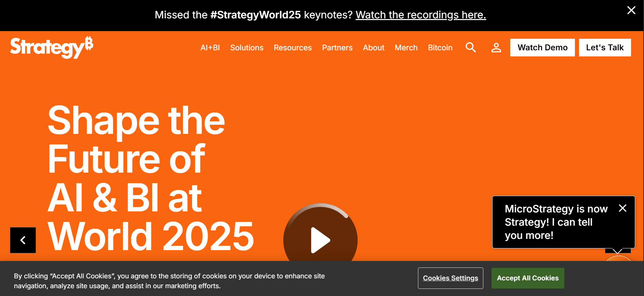
Task: Click the Shape the Future of AI headline
Action: tap(151, 178)
